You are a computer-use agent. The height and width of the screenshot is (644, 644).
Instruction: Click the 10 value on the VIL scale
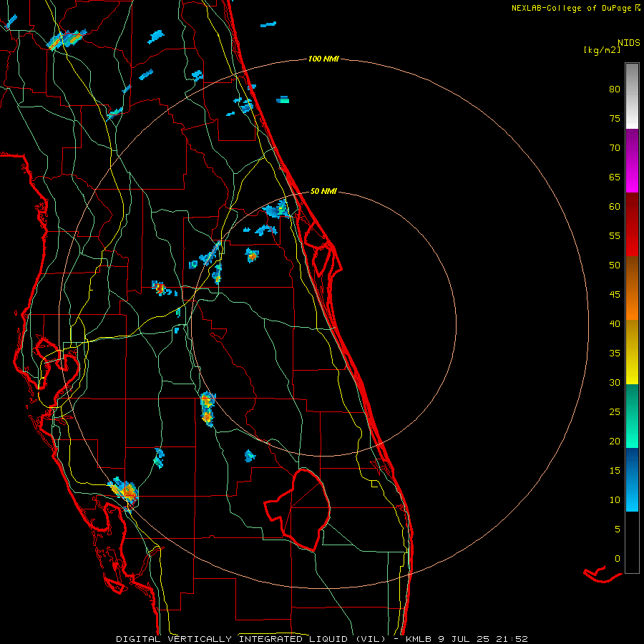(615, 500)
